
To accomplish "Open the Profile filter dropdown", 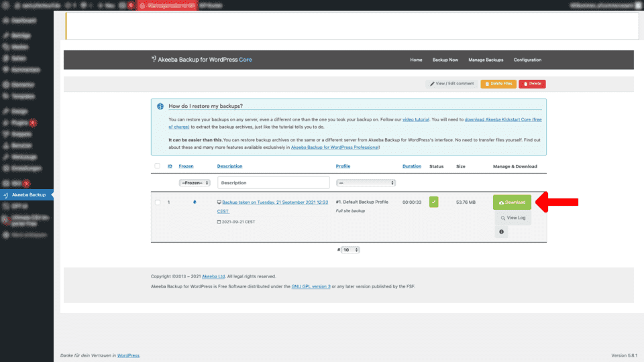I will pyautogui.click(x=366, y=182).
